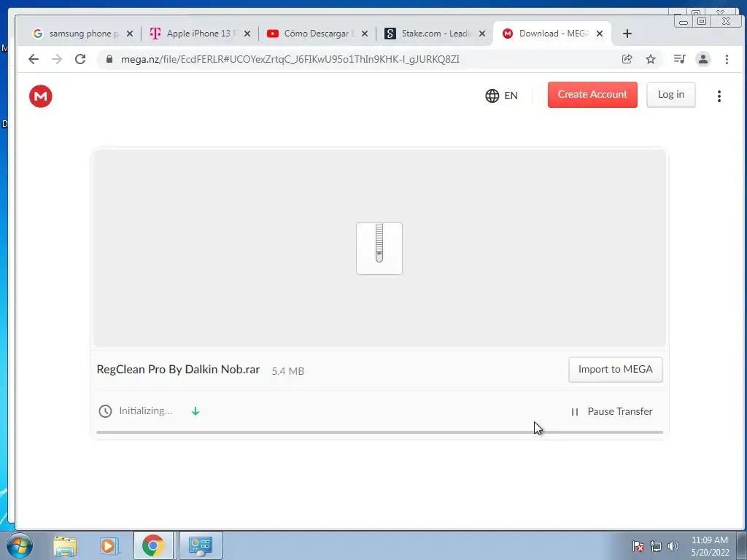Click the Chrome taskbar icon
Image resolution: width=747 pixels, height=560 pixels.
[153, 545]
